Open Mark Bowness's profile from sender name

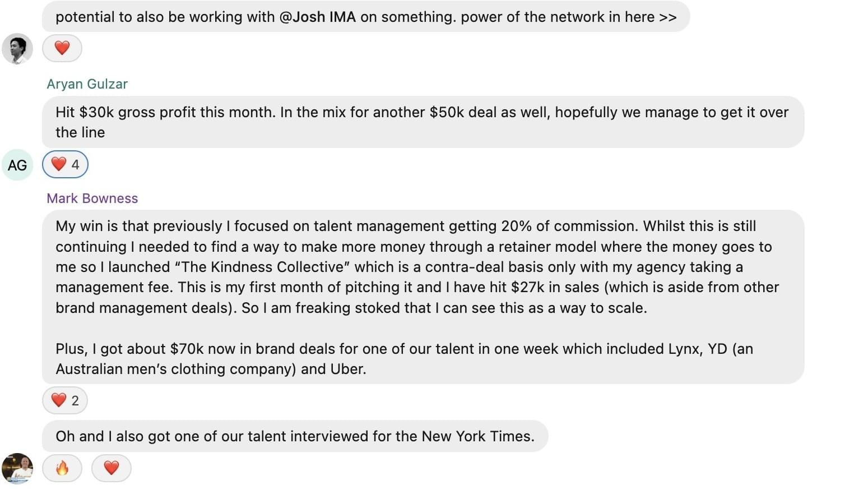point(92,198)
